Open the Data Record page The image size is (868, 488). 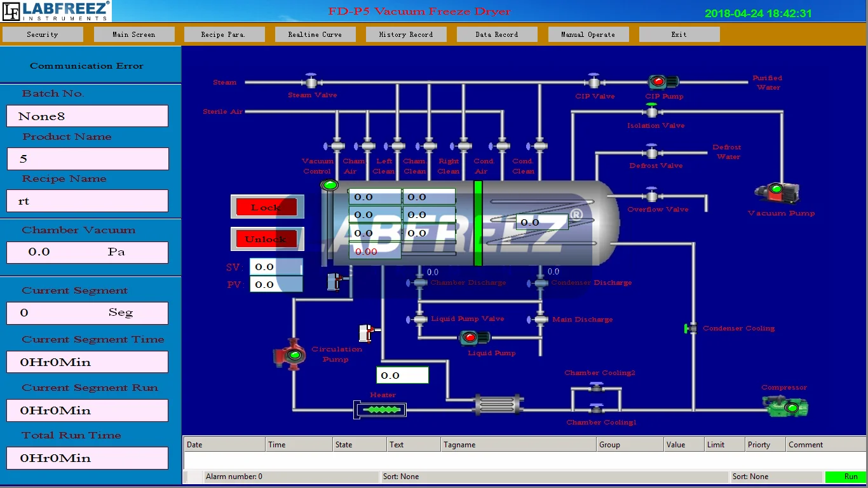coord(497,34)
